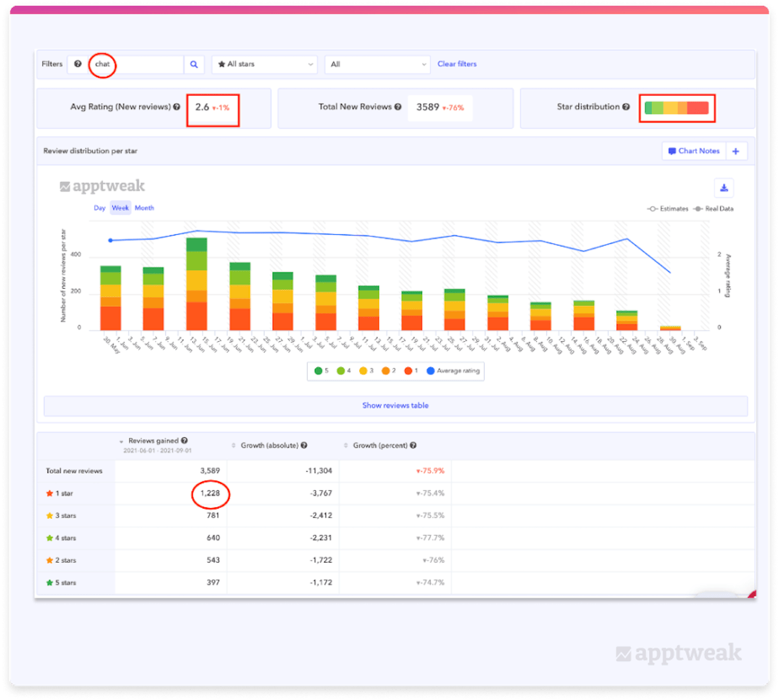Switch chart view to Day
Screen dimensions: 779x700
[x=99, y=208]
